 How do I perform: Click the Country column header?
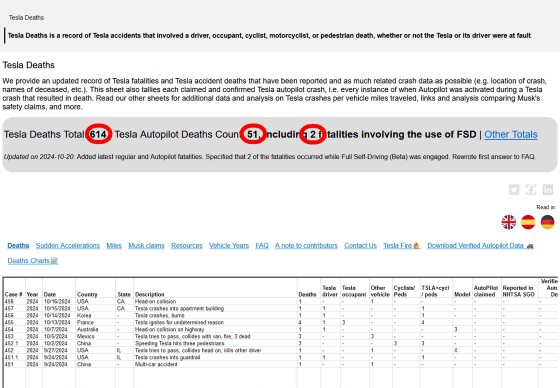point(87,294)
